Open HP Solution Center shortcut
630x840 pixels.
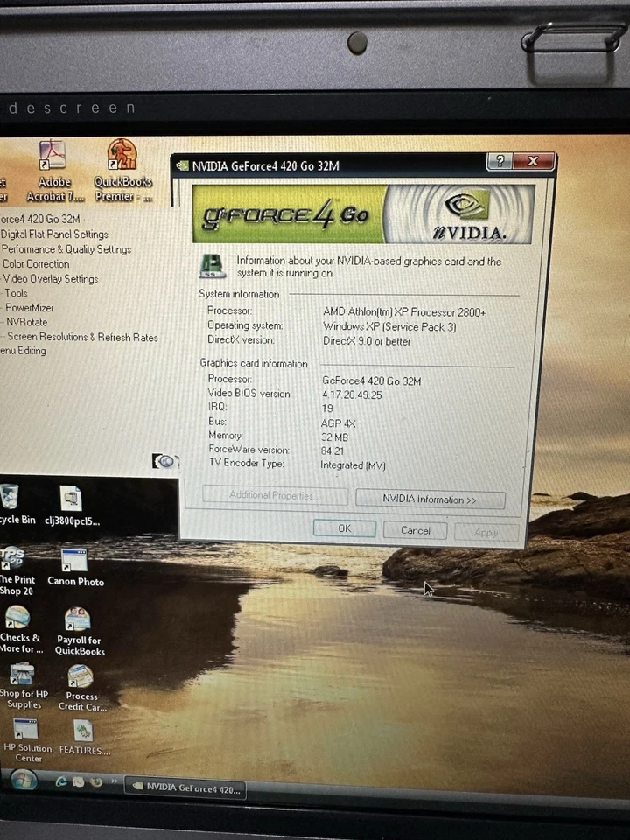click(x=27, y=740)
